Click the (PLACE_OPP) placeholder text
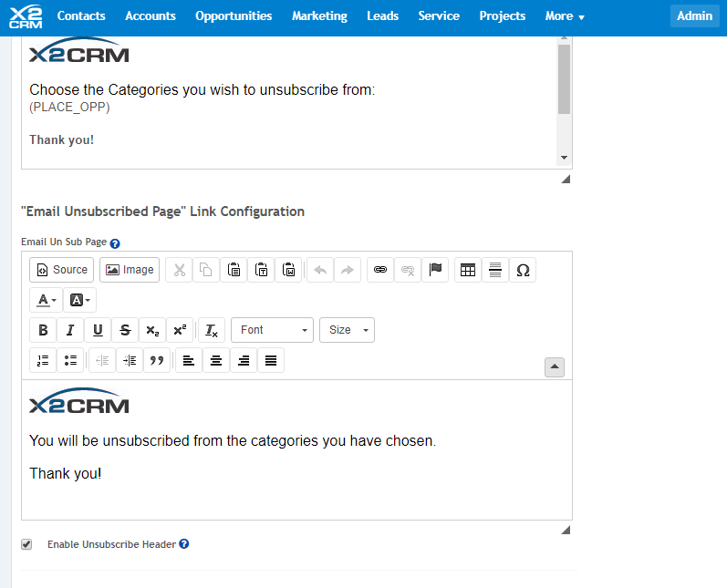Image resolution: width=727 pixels, height=588 pixels. pyautogui.click(x=69, y=107)
